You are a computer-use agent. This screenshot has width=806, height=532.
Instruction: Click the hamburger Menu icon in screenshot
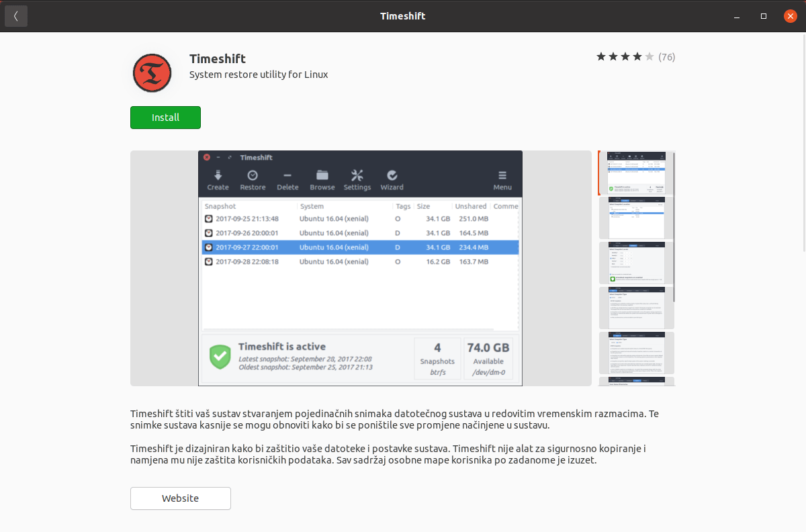(502, 175)
